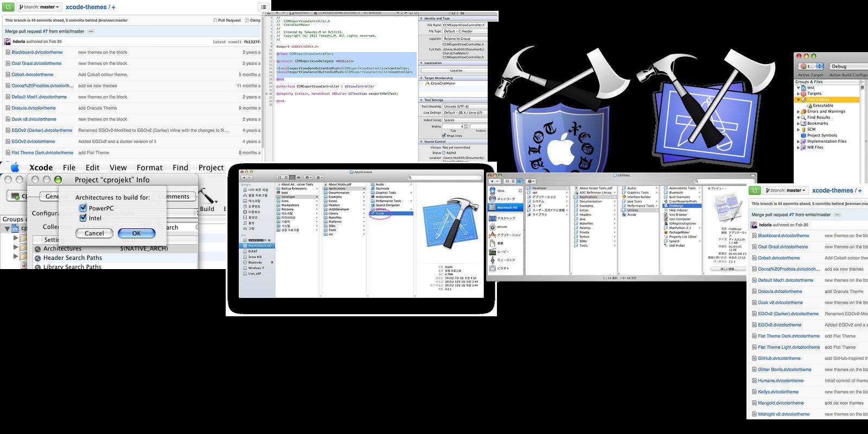
Task: Open the Text Encoding Unicode (UTF-8) dropdown
Action: point(464,106)
